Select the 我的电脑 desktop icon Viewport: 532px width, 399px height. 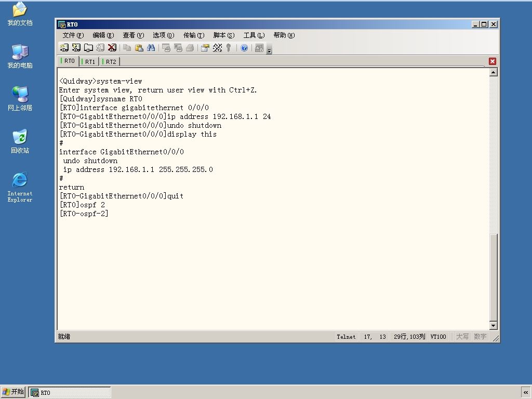point(20,57)
